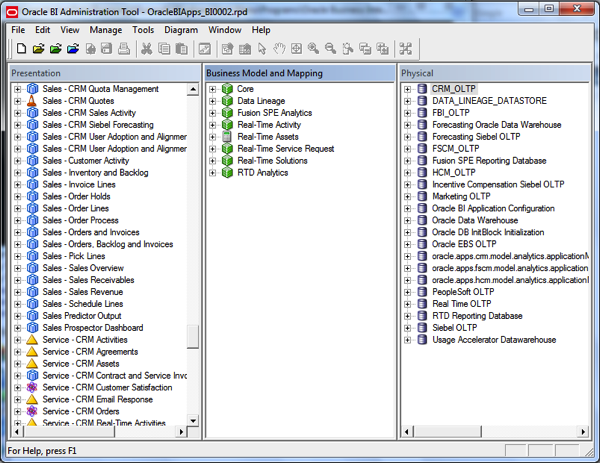Image resolution: width=600 pixels, height=463 pixels.
Task: Click the first yellow Open folder icon
Action: (x=38, y=49)
